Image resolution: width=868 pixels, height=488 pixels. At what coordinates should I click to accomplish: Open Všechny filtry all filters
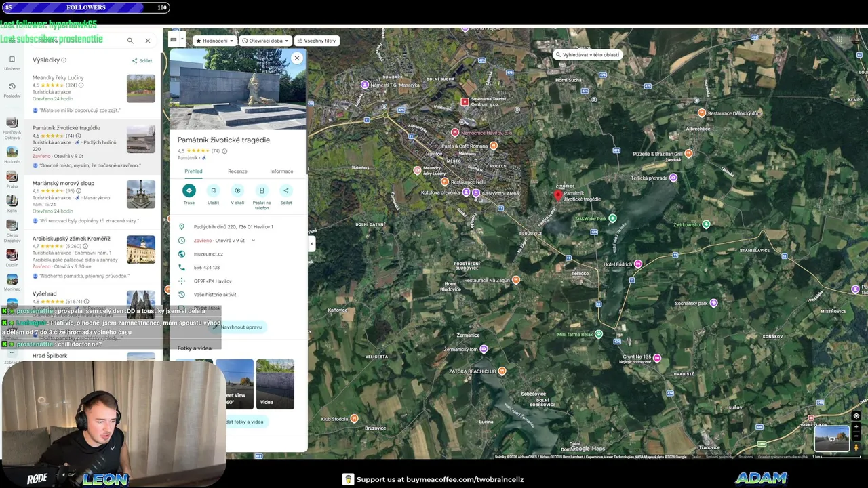point(316,41)
